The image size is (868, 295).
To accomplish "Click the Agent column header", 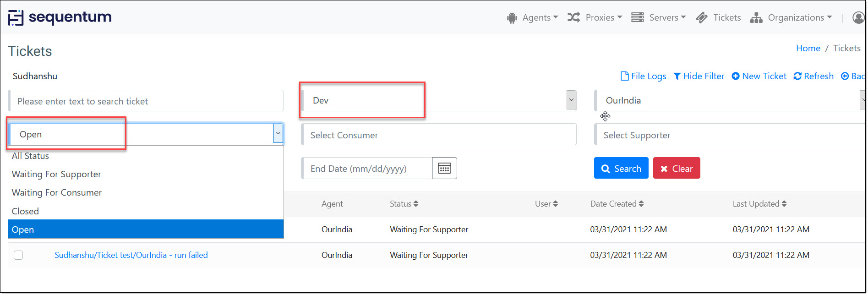I will 332,204.
